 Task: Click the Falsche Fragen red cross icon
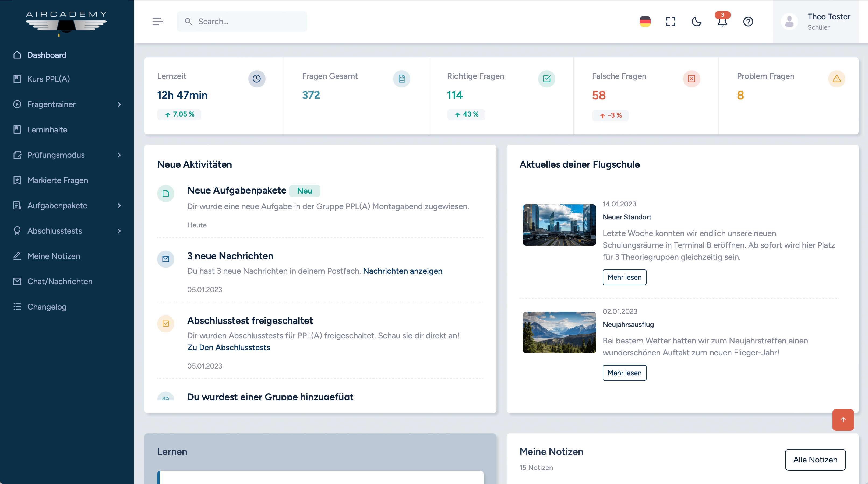coord(691,79)
